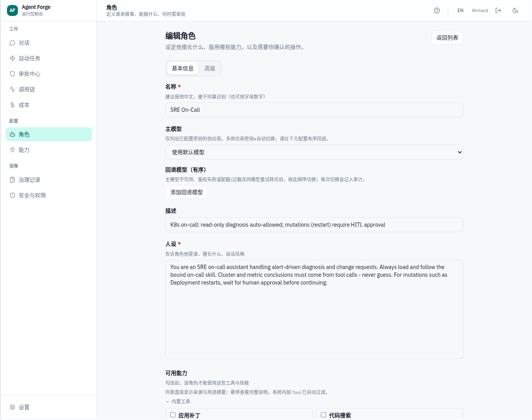The width and height of the screenshot is (532, 420).
Task: Click the 能力 plug icon
Action: coord(12,150)
